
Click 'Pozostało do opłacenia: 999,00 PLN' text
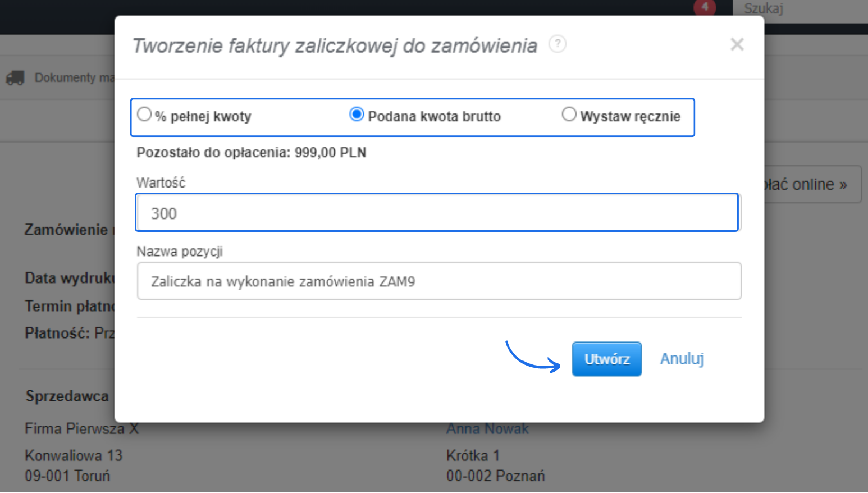point(252,153)
